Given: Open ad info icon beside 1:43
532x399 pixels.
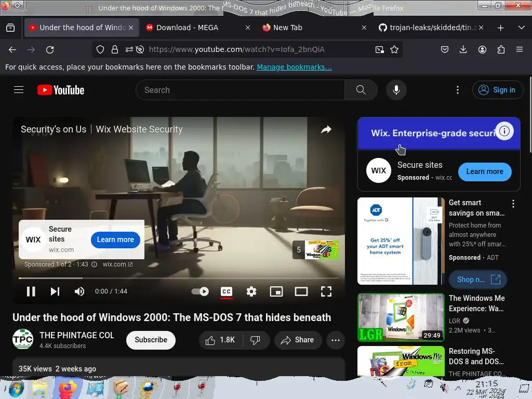Looking at the screenshot, I should 95,264.
